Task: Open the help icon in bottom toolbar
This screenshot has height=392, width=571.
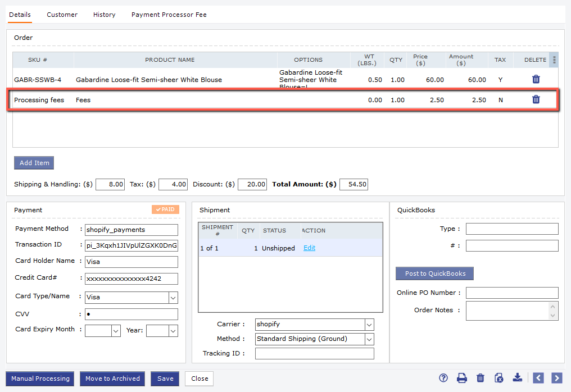Action: (443, 378)
